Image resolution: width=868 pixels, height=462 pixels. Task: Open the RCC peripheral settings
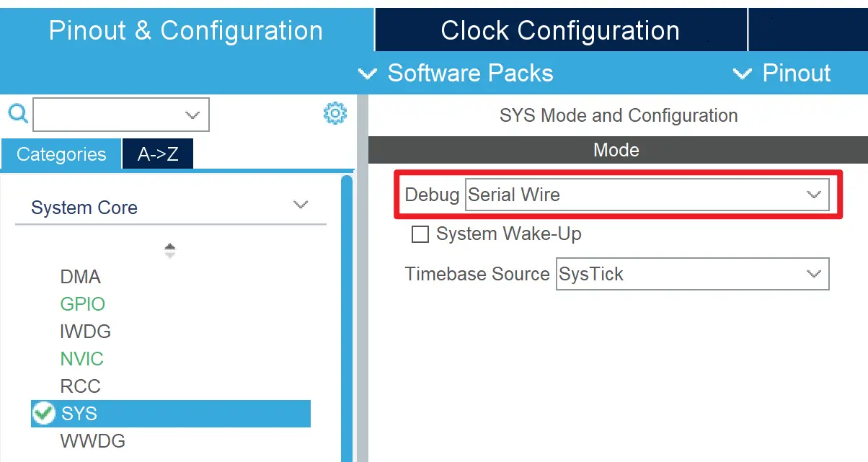point(81,386)
